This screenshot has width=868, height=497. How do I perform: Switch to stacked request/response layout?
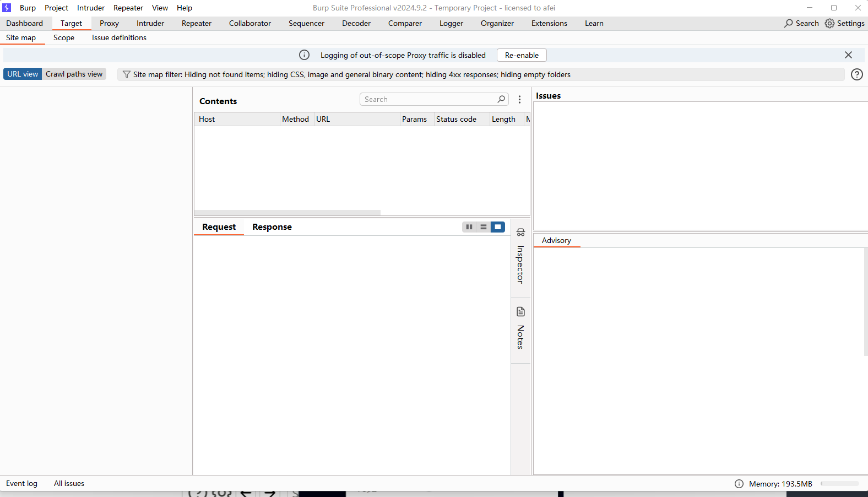pos(484,227)
